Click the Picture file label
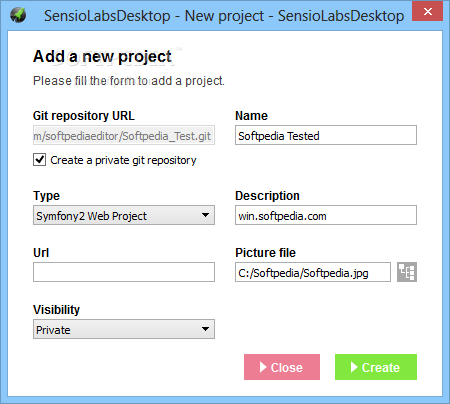 point(265,253)
